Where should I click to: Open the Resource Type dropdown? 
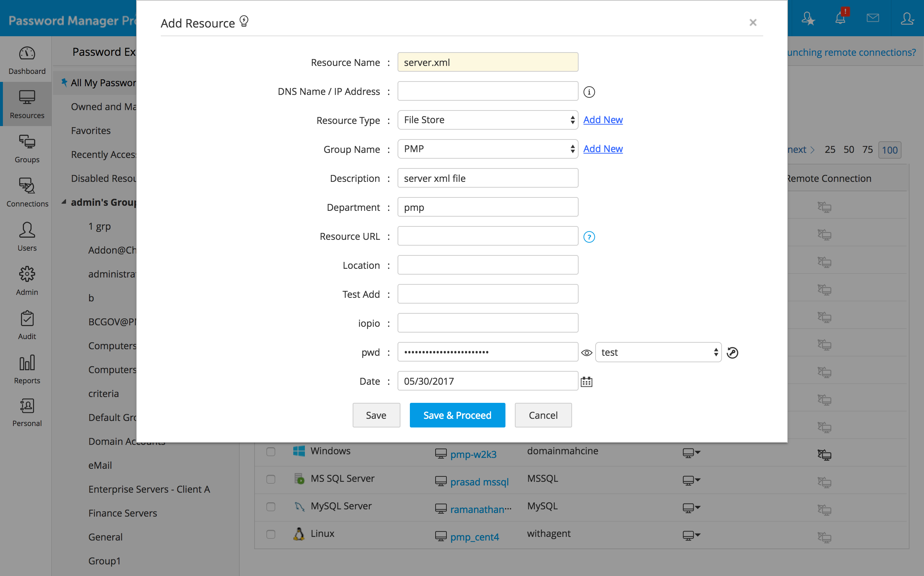click(x=487, y=120)
